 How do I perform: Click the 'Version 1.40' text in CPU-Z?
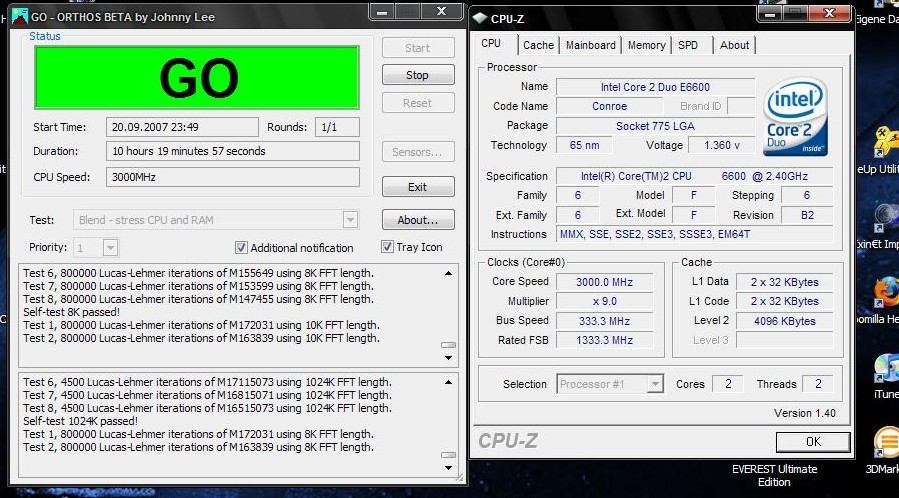coord(804,413)
